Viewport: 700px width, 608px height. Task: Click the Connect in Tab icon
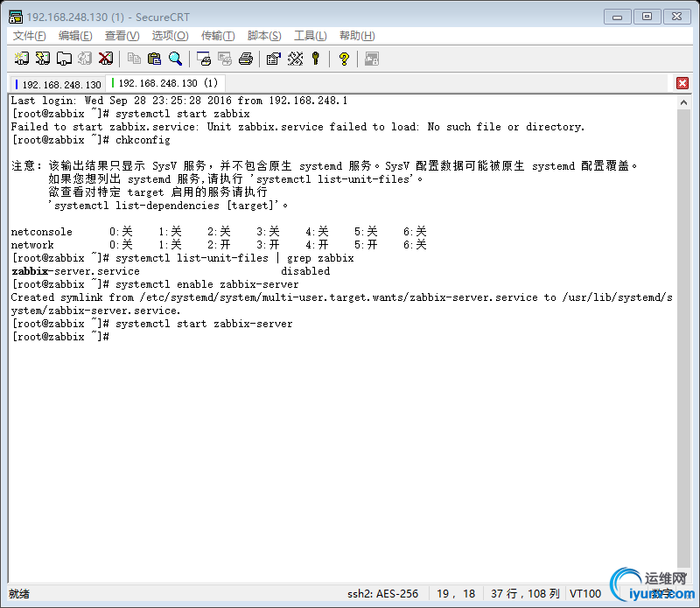(x=64, y=59)
